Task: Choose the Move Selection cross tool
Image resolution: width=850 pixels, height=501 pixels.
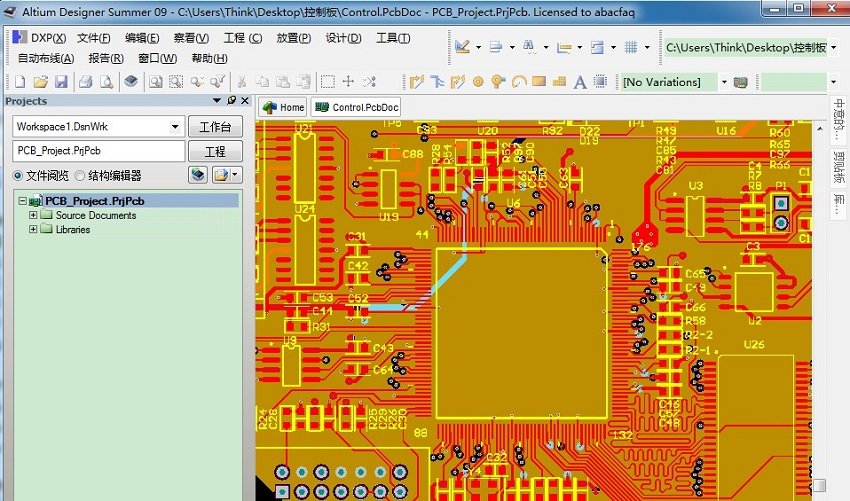Action: click(348, 82)
